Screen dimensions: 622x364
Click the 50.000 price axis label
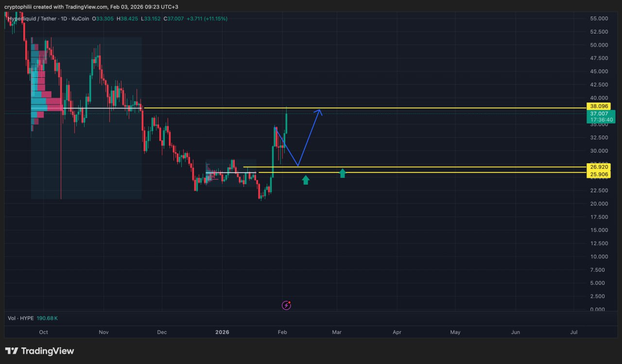pyautogui.click(x=599, y=45)
